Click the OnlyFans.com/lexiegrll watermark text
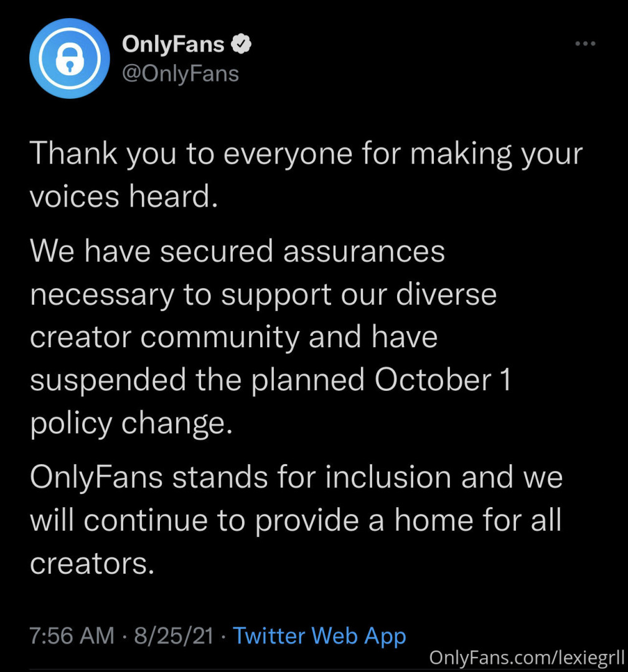The height and width of the screenshot is (672, 628). 527,658
